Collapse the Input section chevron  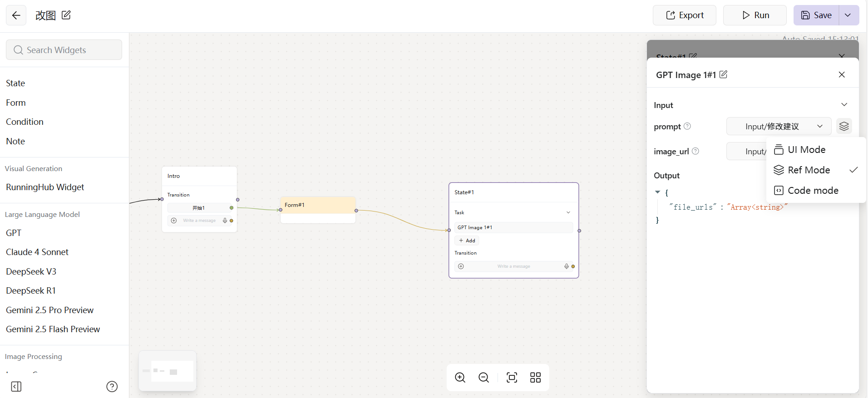844,105
